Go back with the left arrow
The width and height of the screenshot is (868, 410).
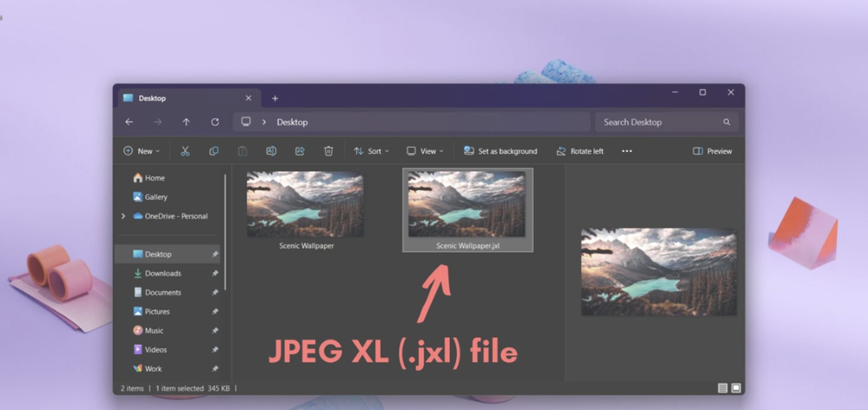pos(129,122)
